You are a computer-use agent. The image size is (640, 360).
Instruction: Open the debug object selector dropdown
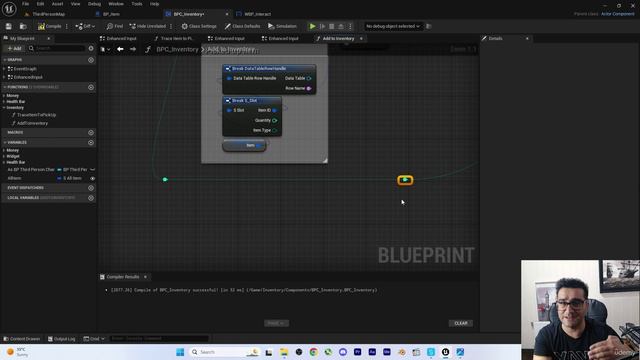pyautogui.click(x=393, y=26)
